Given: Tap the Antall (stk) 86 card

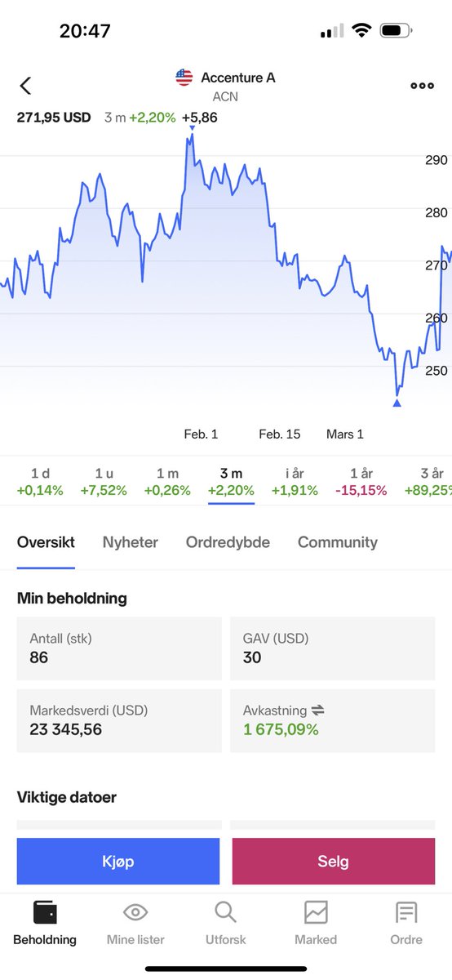Looking at the screenshot, I should [x=119, y=648].
